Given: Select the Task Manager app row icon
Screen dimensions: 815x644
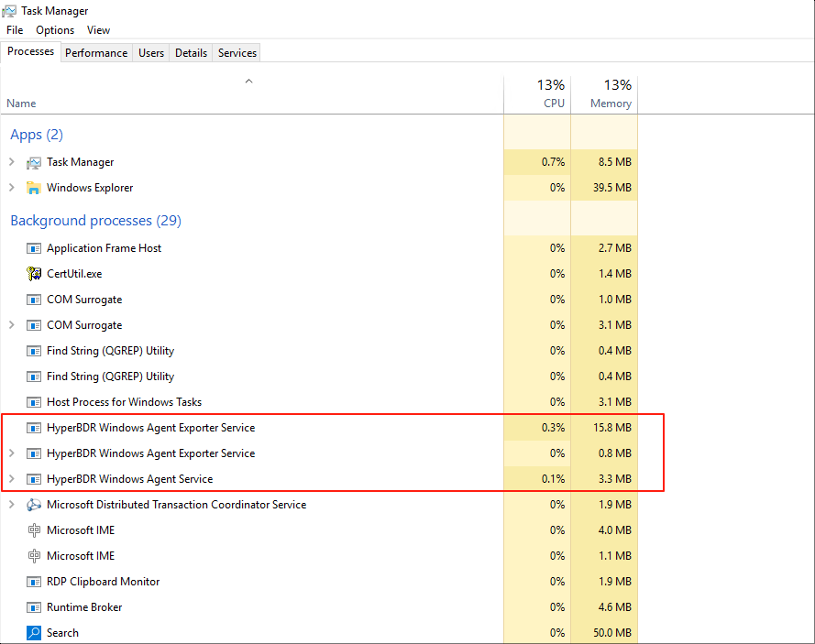Looking at the screenshot, I should (x=34, y=162).
